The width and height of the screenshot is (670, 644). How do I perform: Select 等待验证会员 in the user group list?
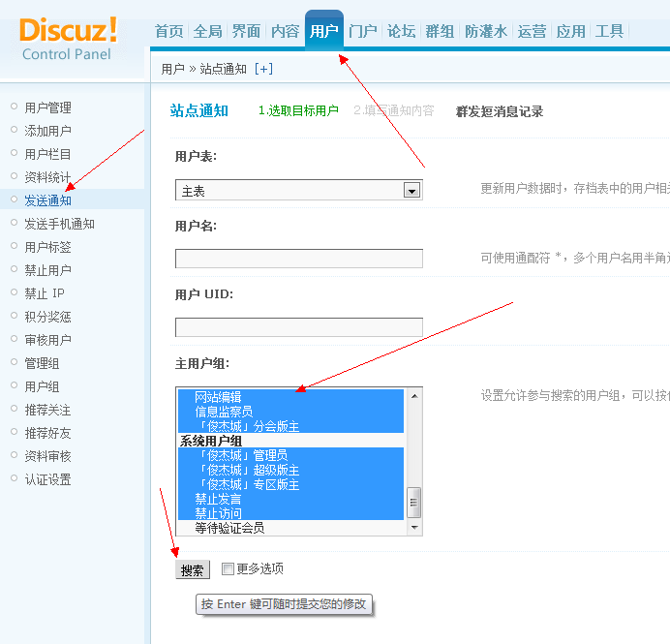tap(290, 528)
